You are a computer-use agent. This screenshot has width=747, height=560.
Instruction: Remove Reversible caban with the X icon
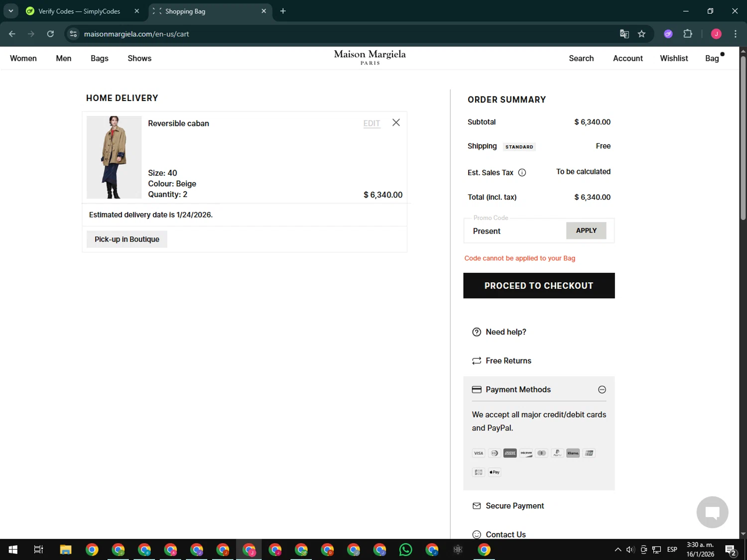(x=396, y=122)
